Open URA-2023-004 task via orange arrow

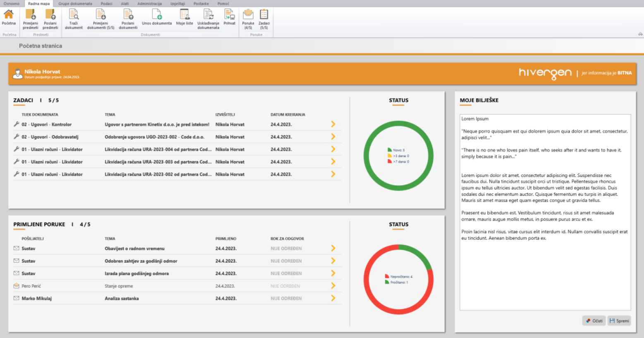coord(333,149)
